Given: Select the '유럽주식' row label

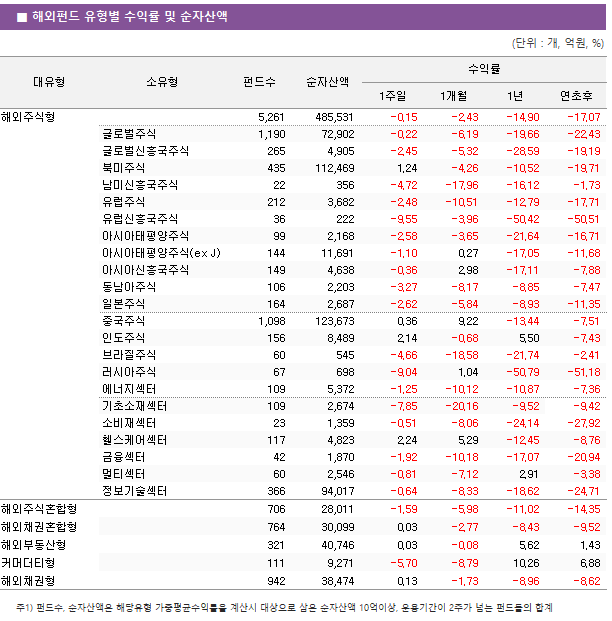Looking at the screenshot, I should 124,202.
